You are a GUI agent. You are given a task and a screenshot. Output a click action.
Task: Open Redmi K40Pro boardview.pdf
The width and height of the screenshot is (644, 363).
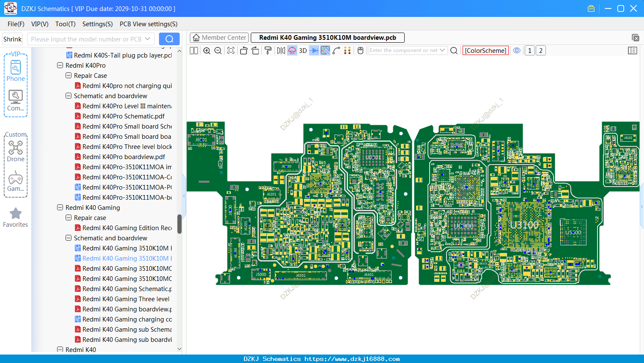123,157
